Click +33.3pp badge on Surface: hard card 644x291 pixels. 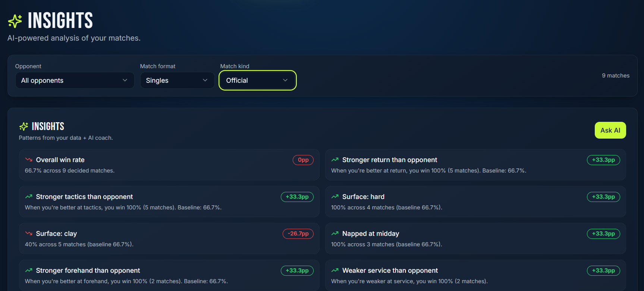(603, 197)
